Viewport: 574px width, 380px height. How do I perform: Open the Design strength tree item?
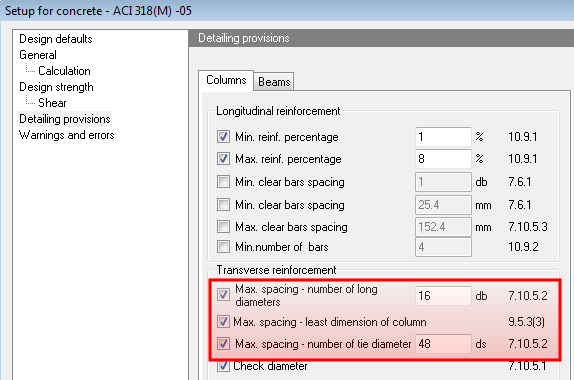[56, 87]
